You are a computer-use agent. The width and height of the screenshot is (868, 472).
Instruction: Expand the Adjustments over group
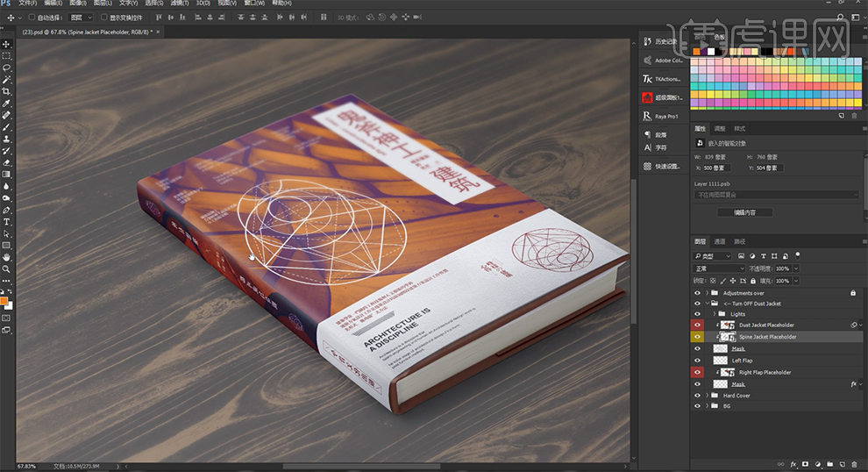tap(707, 293)
